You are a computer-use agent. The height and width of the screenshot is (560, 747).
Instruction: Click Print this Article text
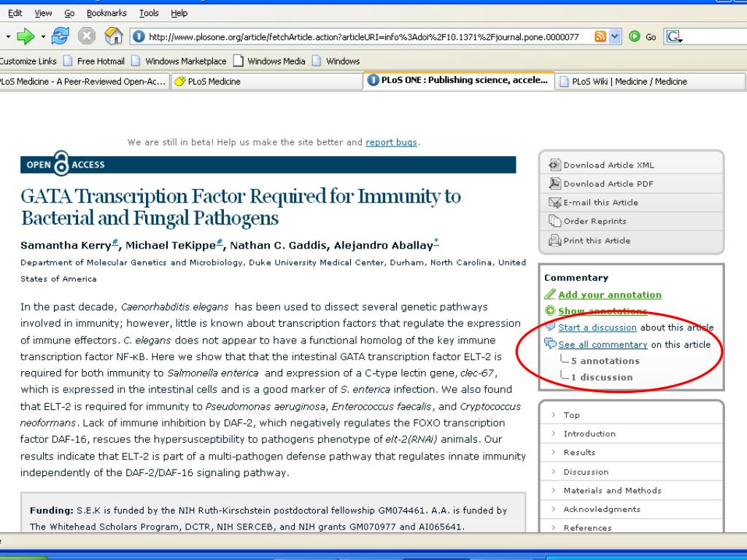pos(597,241)
